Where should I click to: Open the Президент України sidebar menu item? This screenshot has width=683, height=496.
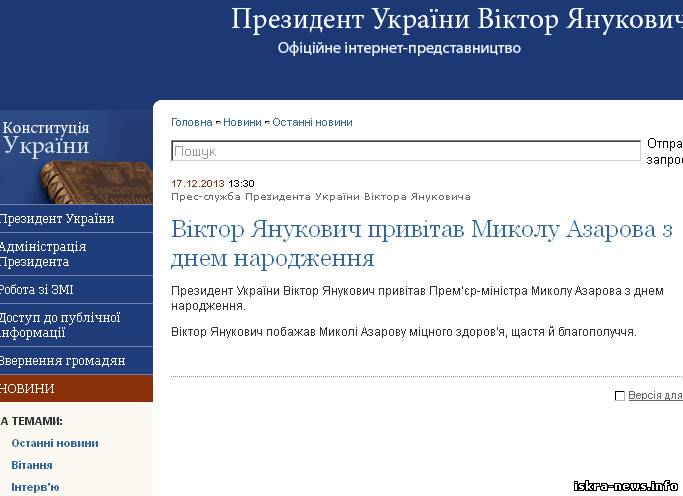pos(58,219)
